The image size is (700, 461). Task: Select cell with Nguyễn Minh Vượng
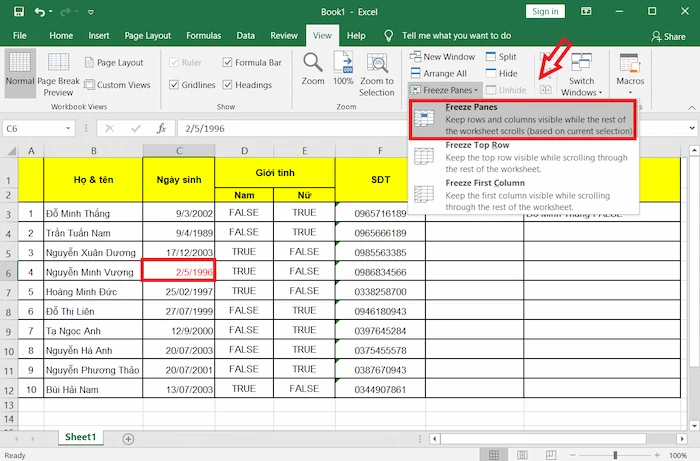point(93,272)
